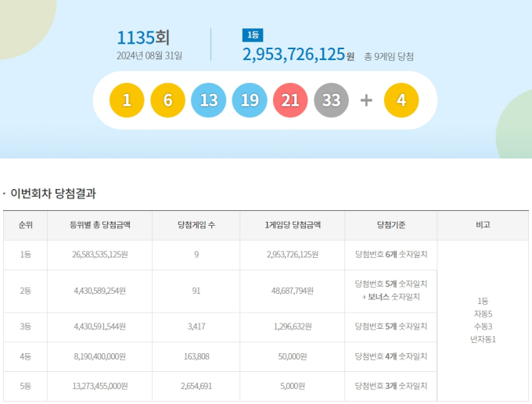Click the yellow lottery ball numbered 1
Image resolution: width=532 pixels, height=404 pixels.
[x=127, y=100]
